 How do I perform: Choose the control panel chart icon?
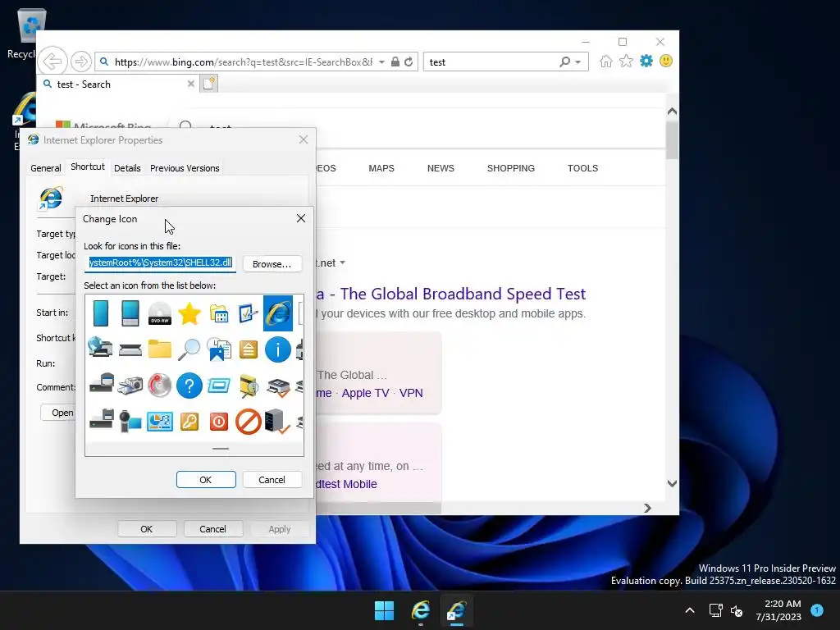click(x=160, y=422)
